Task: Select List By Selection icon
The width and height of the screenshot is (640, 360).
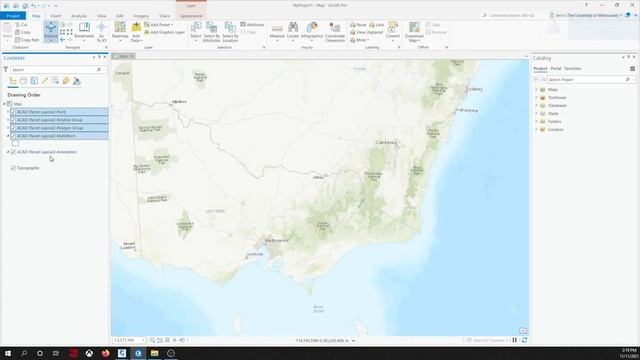Action: 34,81
